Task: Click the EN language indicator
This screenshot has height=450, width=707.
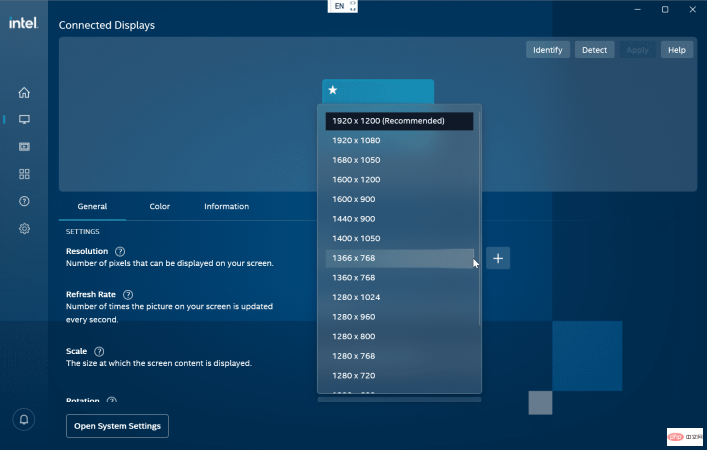Action: (x=342, y=6)
